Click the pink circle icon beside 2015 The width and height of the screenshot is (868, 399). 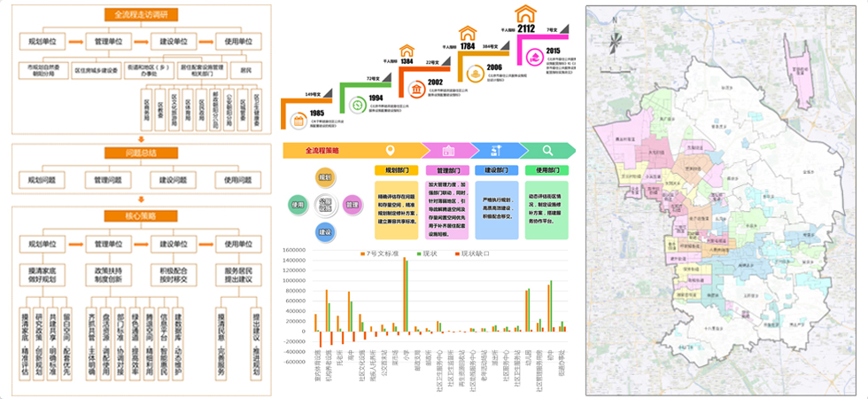pos(535,59)
